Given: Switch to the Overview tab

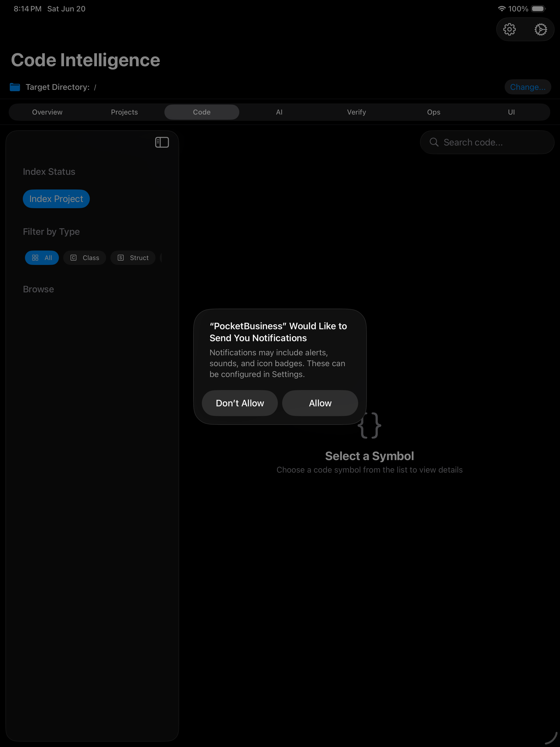Looking at the screenshot, I should pos(47,112).
